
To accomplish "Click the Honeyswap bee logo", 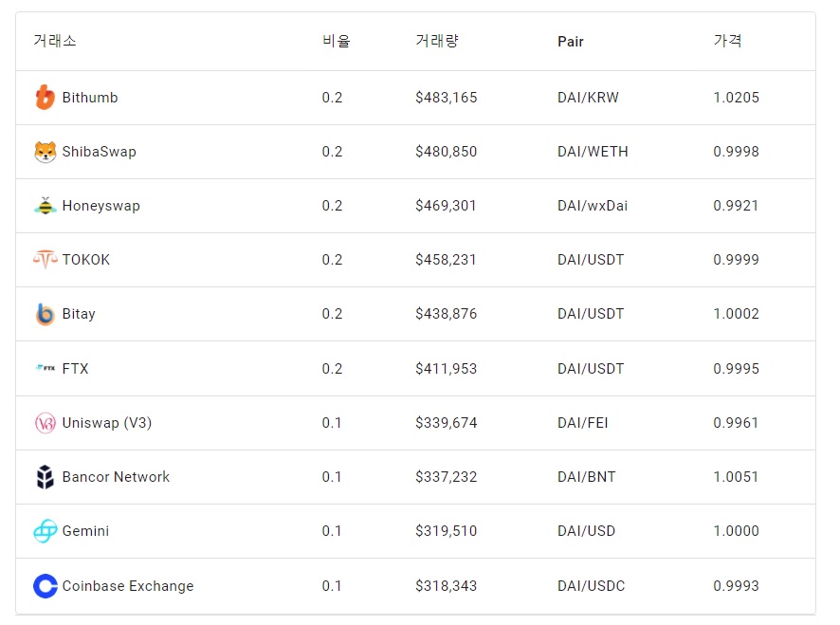I will [x=45, y=205].
